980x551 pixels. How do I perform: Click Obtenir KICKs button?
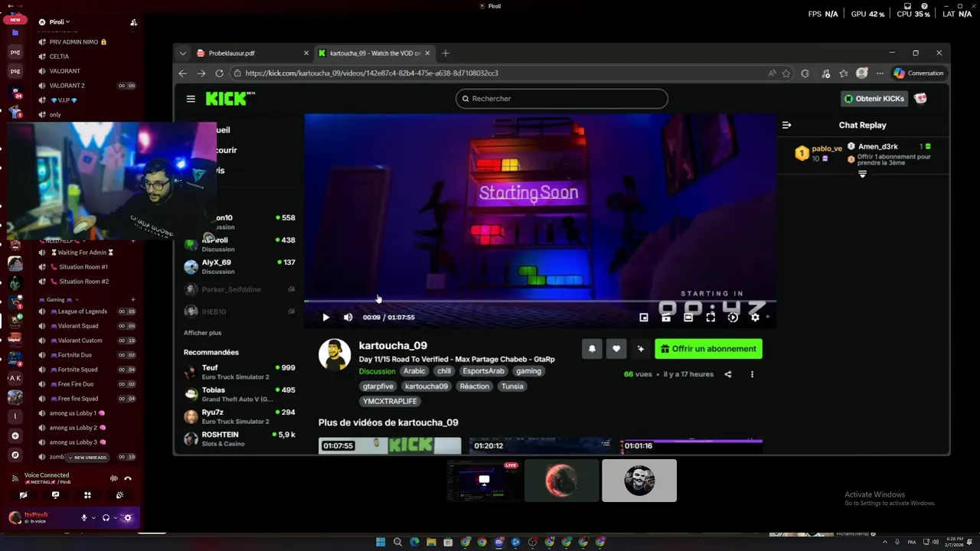point(874,99)
